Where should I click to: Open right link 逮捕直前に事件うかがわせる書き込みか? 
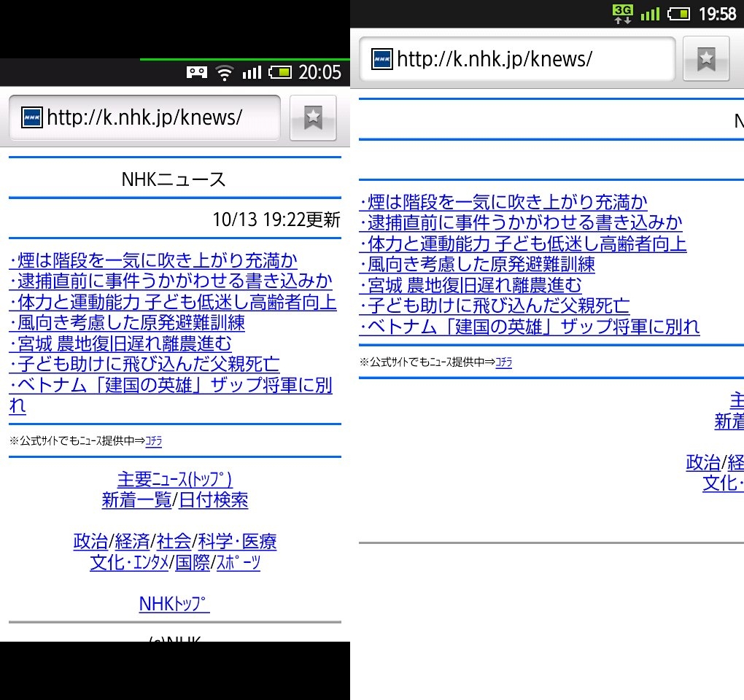pos(521,222)
